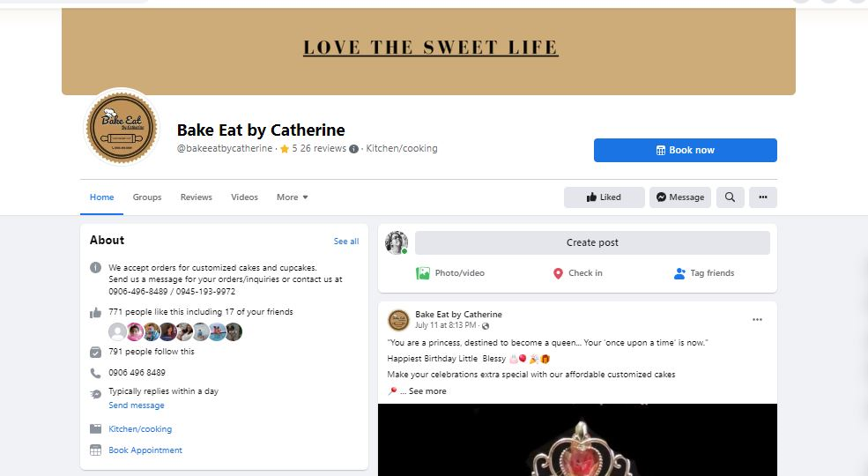This screenshot has width=868, height=476.
Task: Click the Message button
Action: pos(680,197)
